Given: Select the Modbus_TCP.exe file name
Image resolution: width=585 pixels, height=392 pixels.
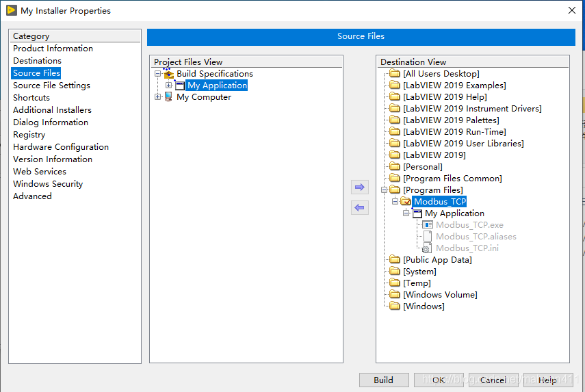Looking at the screenshot, I should tap(470, 225).
